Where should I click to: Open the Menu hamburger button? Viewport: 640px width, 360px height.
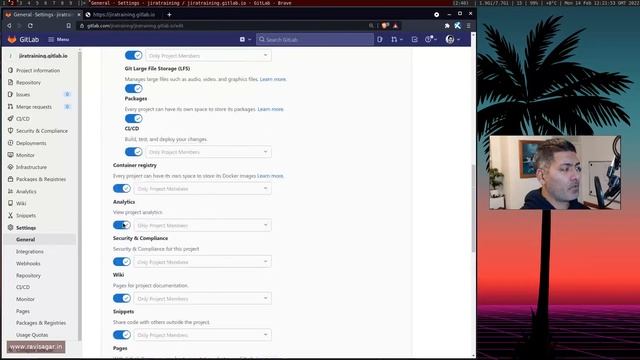58,40
